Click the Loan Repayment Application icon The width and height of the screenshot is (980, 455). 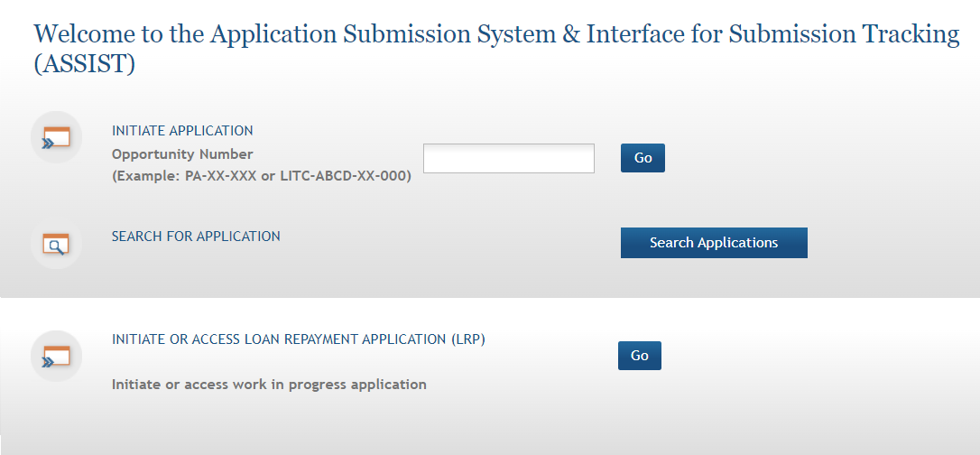[56, 356]
